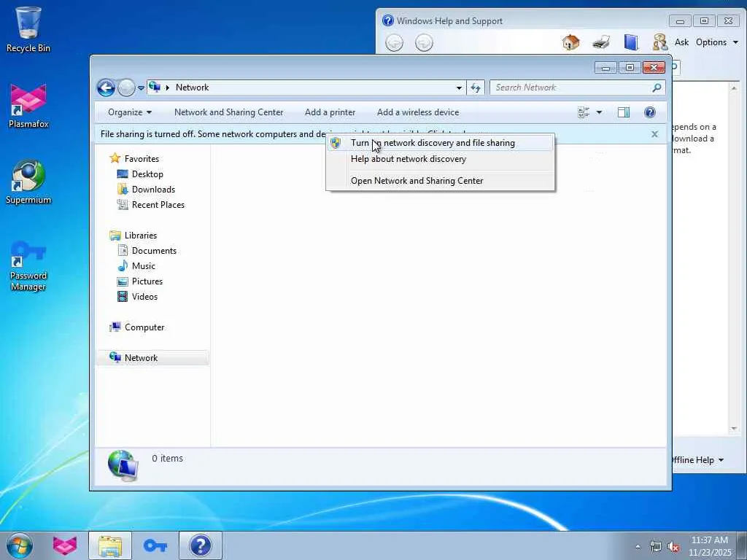747x560 pixels.
Task: Launch Supermium desktop shortcut
Action: point(28,182)
